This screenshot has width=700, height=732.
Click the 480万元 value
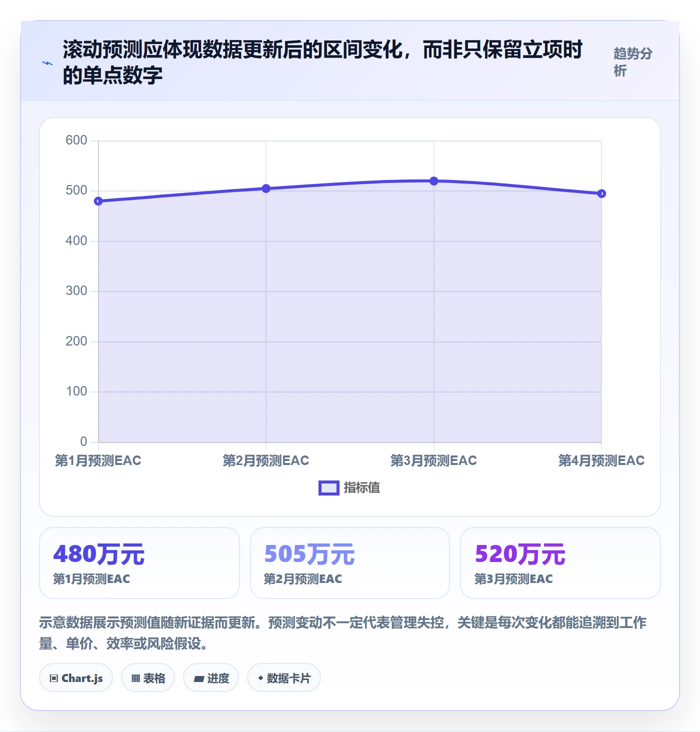(99, 554)
